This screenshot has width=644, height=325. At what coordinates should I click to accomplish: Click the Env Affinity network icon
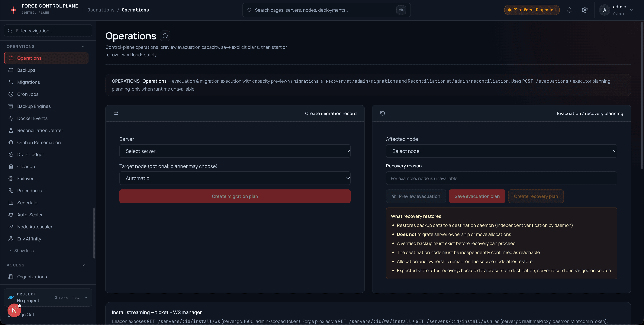click(11, 239)
